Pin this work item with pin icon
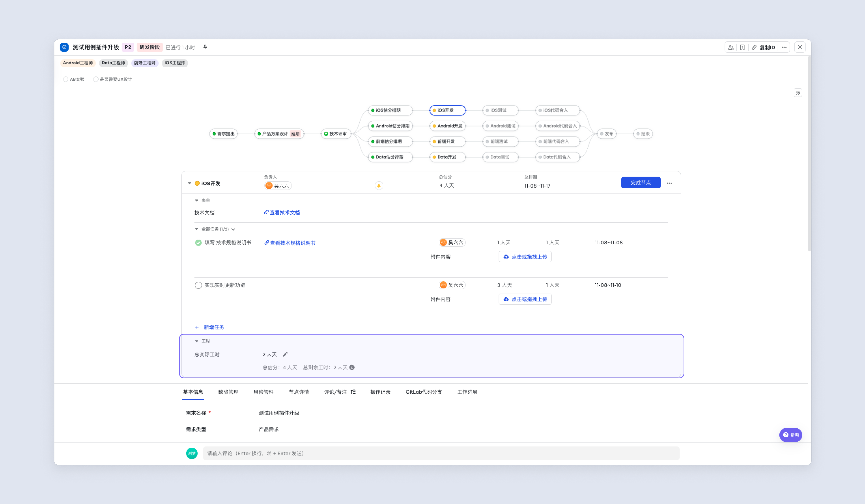865x504 pixels. pos(205,47)
